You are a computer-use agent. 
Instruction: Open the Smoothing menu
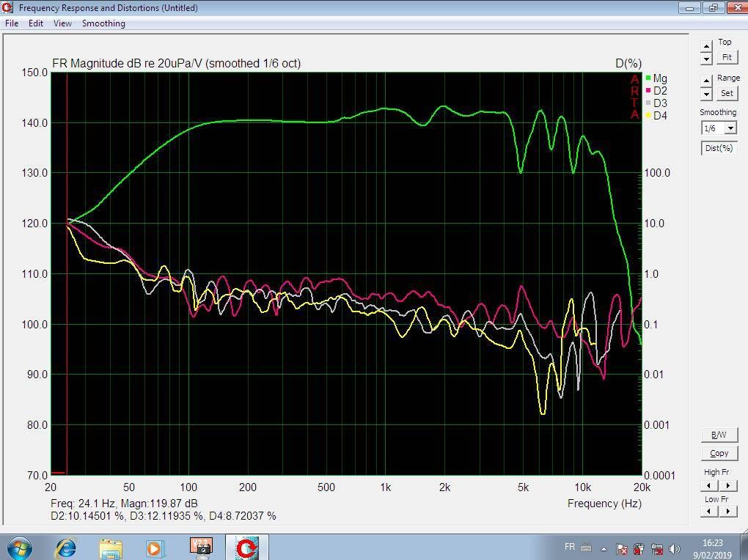(103, 23)
